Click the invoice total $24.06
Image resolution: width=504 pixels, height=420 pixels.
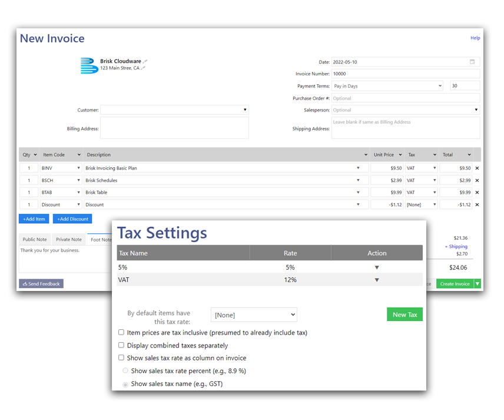click(458, 267)
